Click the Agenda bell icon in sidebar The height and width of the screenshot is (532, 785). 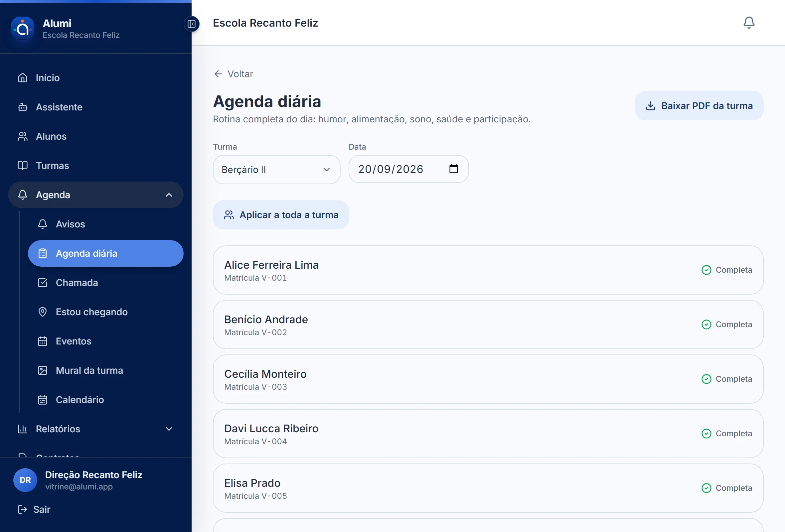click(x=23, y=195)
